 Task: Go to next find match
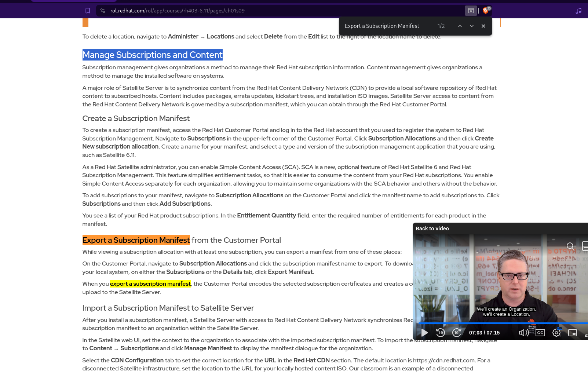click(x=472, y=26)
